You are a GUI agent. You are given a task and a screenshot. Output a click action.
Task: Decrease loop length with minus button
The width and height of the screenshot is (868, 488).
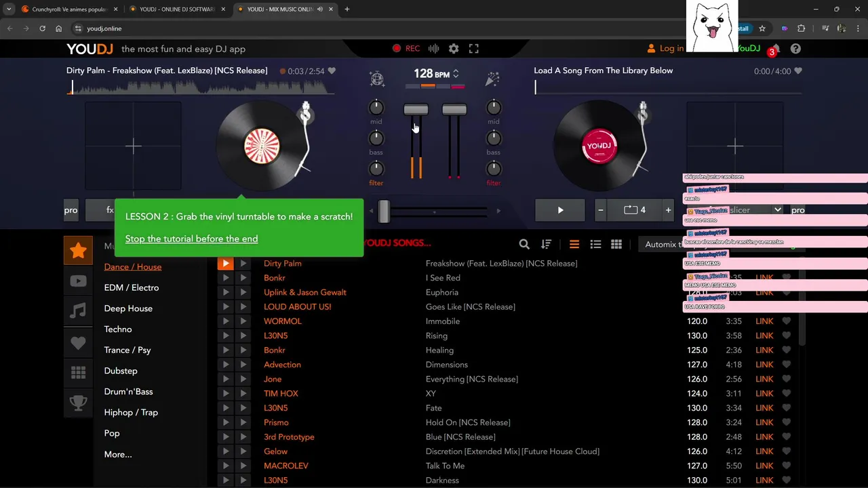(x=600, y=210)
